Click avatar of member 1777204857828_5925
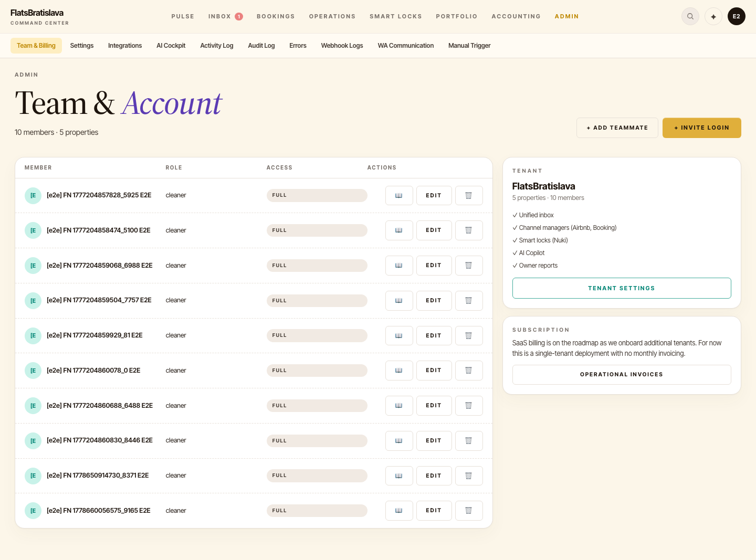Viewport: 756px width, 560px height. click(x=33, y=195)
